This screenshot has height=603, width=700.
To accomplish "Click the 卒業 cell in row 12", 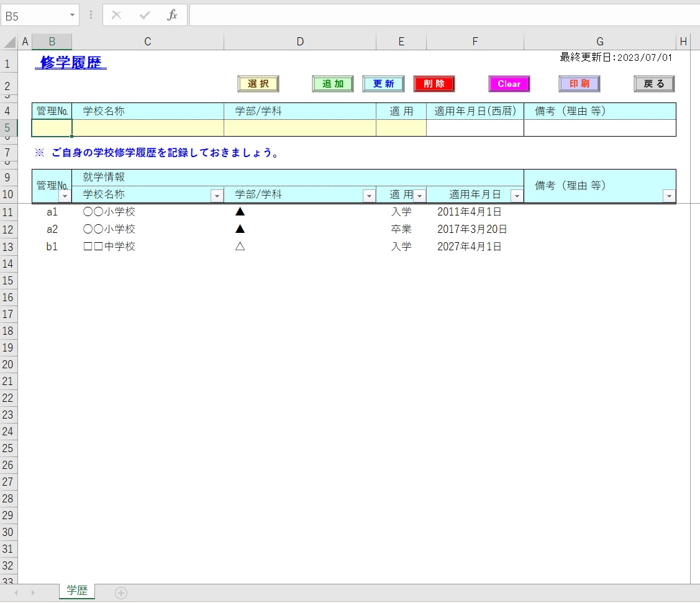I will [401, 229].
